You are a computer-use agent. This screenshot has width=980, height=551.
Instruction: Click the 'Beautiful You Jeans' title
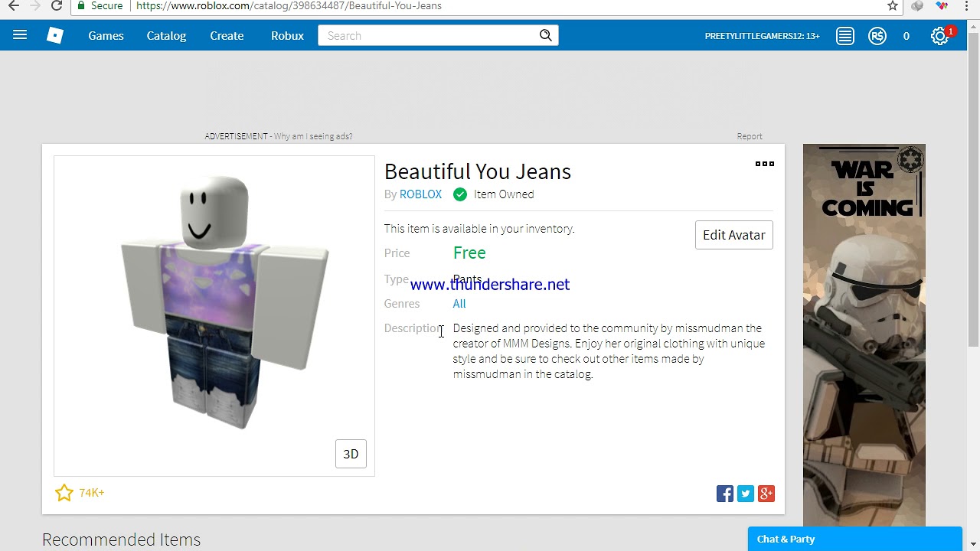click(478, 171)
